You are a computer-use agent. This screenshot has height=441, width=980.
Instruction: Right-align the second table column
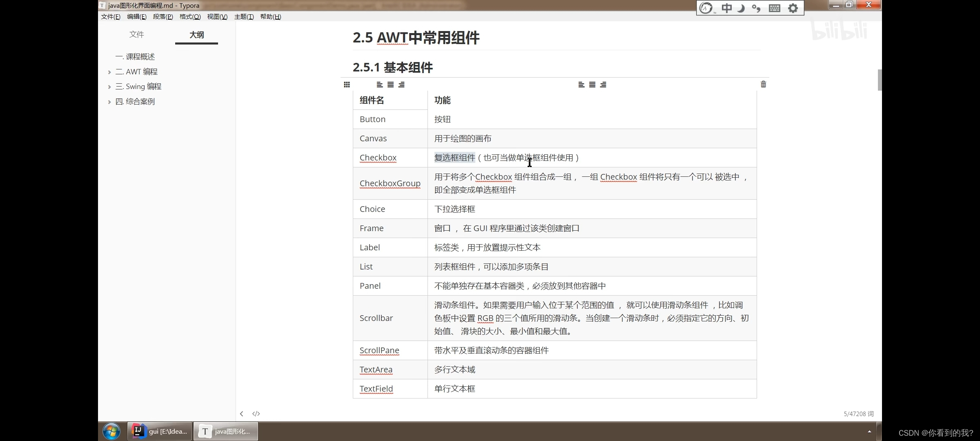(x=604, y=85)
